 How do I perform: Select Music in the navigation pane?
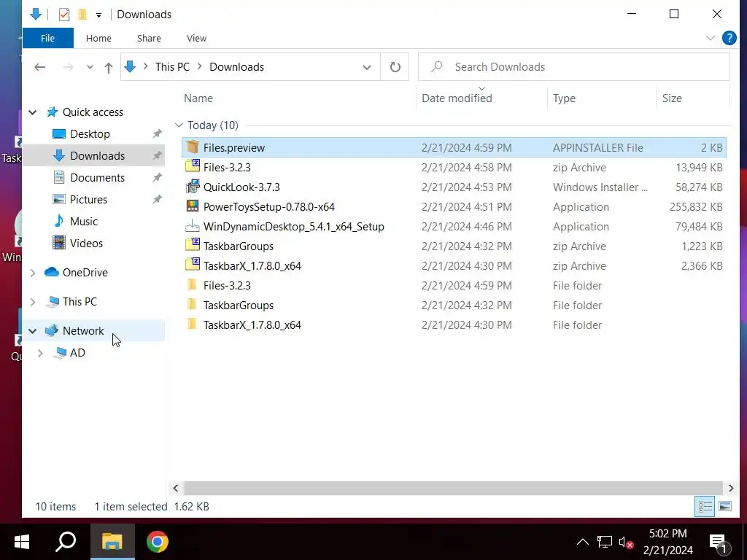coord(83,222)
